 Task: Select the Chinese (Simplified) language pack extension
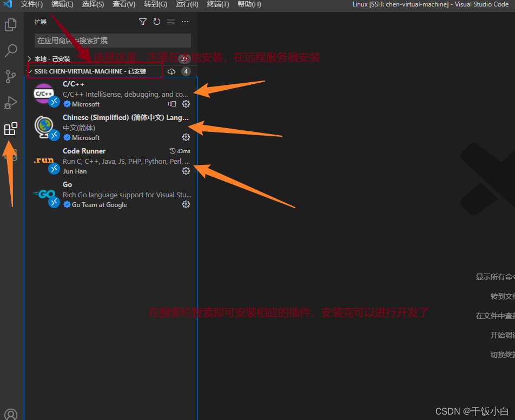click(126, 117)
